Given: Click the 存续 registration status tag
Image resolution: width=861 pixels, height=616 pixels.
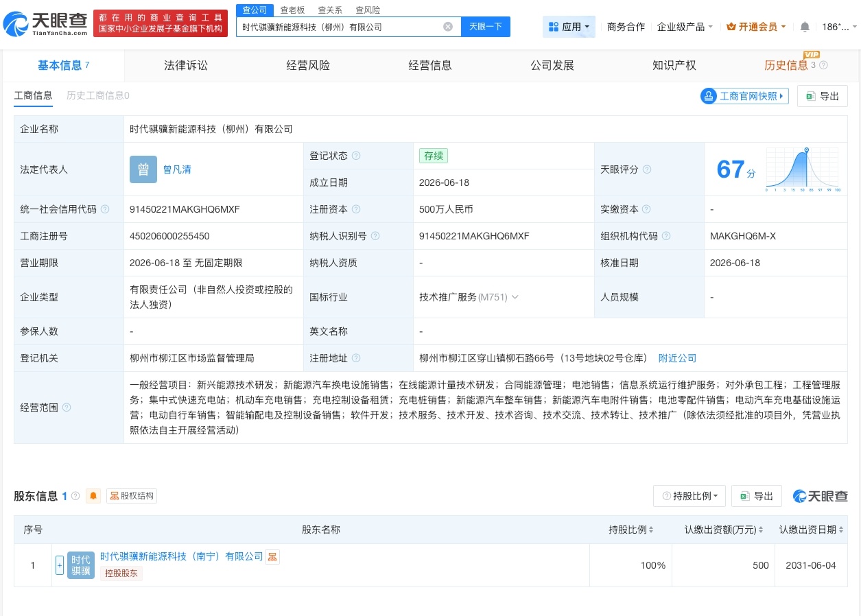Looking at the screenshot, I should pos(434,156).
